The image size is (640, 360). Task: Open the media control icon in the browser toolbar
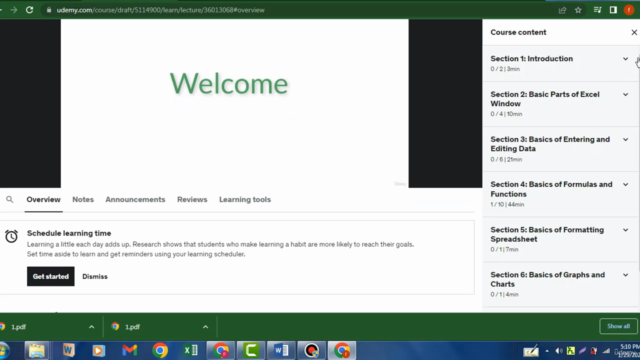tap(597, 10)
